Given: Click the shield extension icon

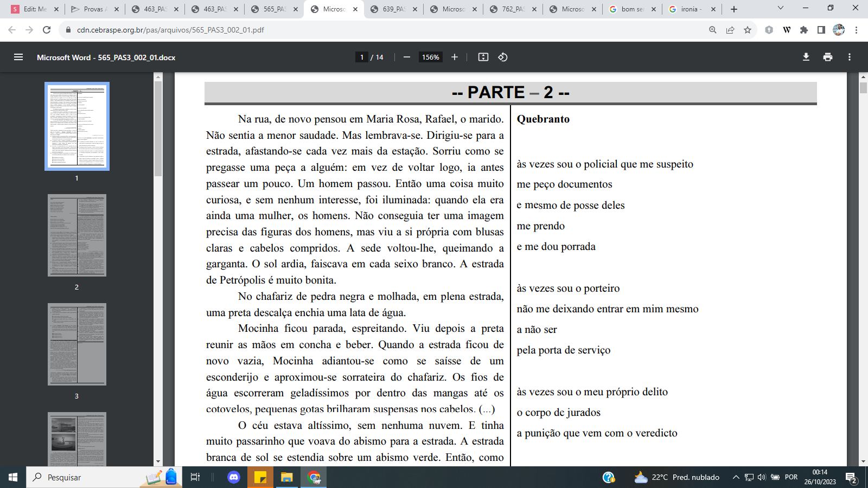Looking at the screenshot, I should (x=769, y=30).
